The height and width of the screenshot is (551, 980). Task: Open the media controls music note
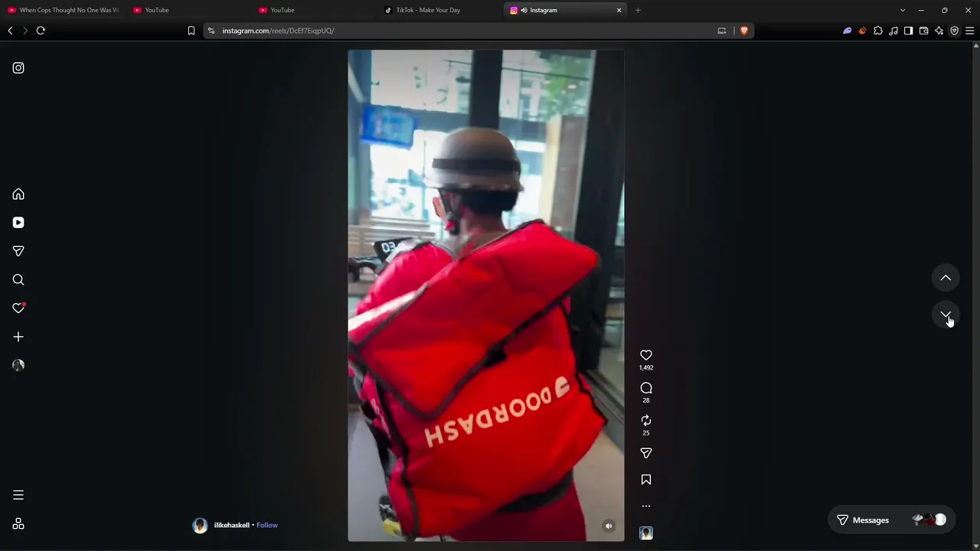point(893,31)
